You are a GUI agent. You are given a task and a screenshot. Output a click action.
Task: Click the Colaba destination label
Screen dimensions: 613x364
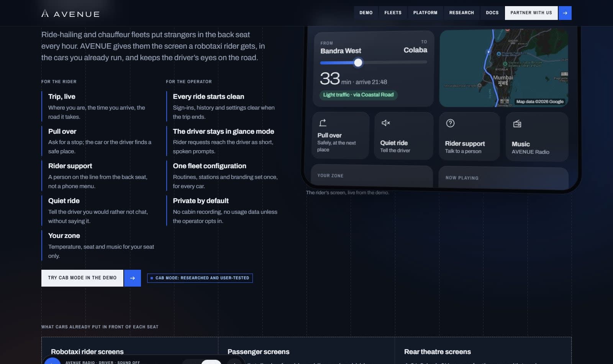click(x=415, y=50)
